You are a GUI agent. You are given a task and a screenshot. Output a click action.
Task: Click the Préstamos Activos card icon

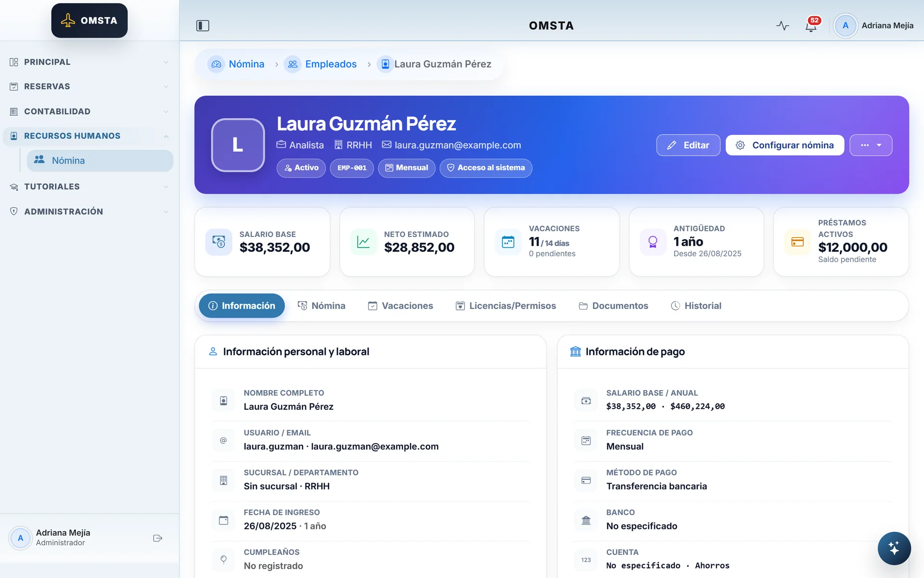(797, 242)
